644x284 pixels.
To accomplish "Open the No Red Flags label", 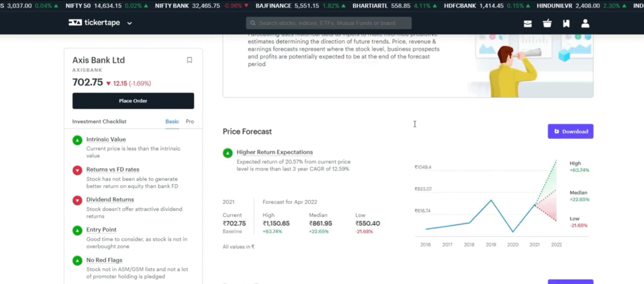I will [x=104, y=260].
